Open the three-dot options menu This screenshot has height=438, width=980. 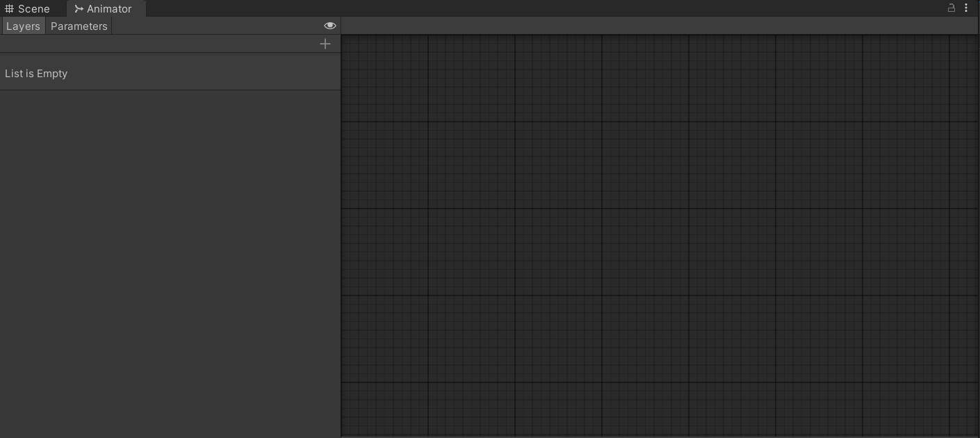966,8
